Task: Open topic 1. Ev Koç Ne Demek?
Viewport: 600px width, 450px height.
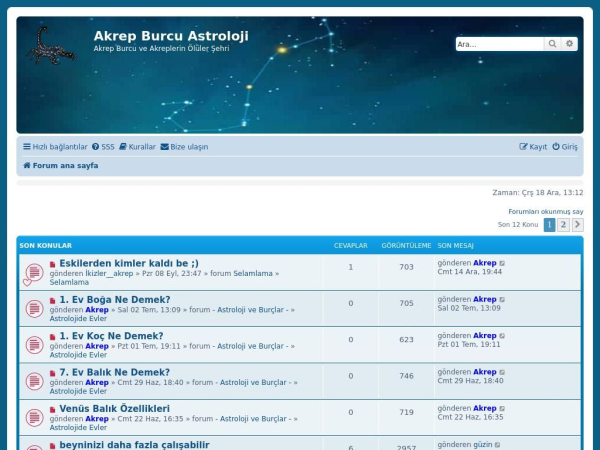Action: tap(111, 336)
